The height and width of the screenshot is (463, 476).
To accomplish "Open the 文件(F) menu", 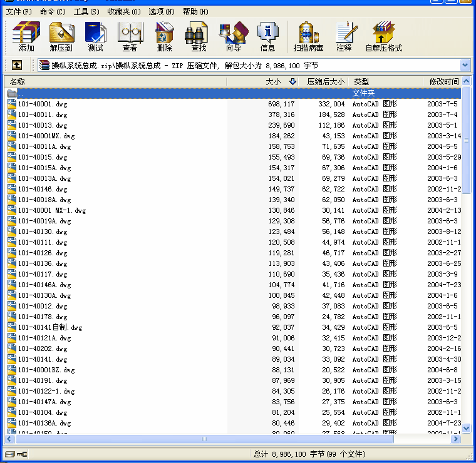I will tap(18, 11).
